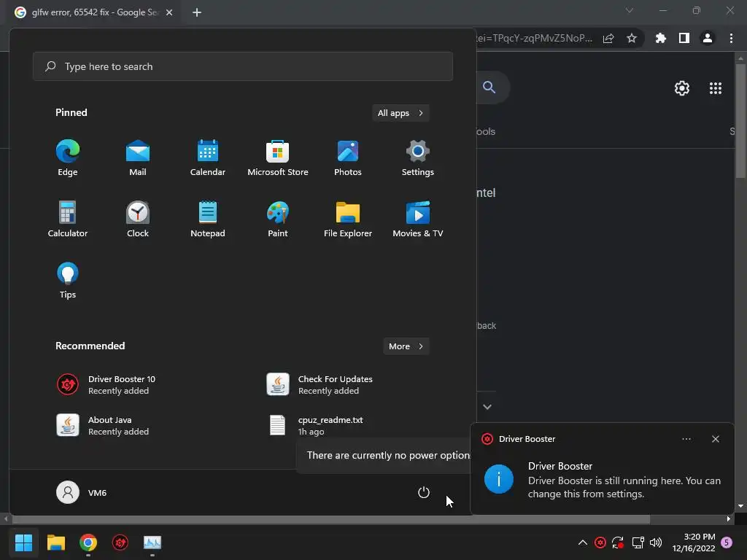Open the Calendar app
This screenshot has width=747, height=560.
(208, 158)
